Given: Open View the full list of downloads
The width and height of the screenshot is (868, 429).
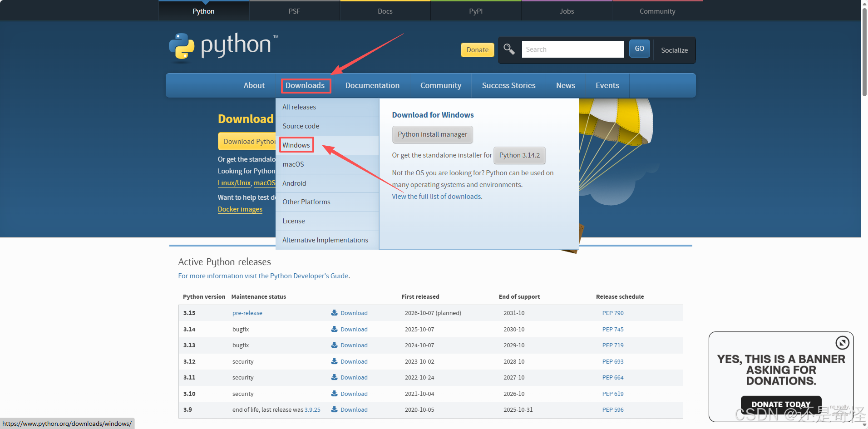Looking at the screenshot, I should coord(436,197).
